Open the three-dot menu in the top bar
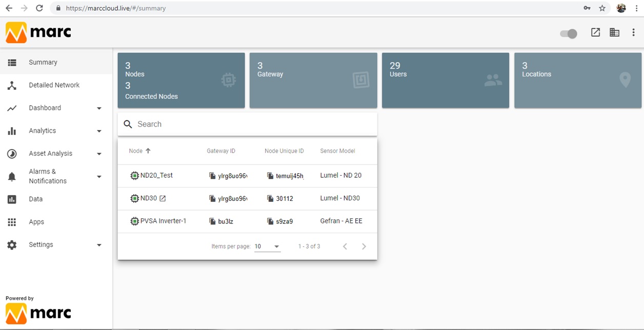Screen dimensions: 644x330 click(634, 32)
